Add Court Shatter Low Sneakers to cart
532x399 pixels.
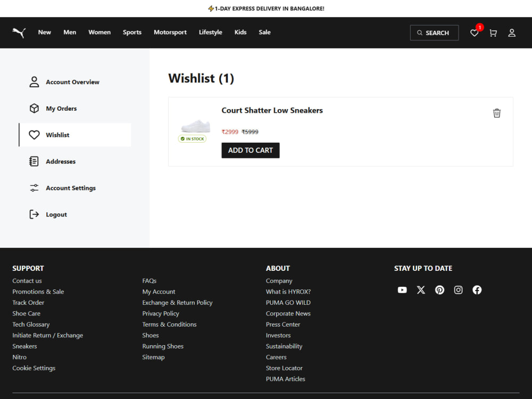point(251,151)
